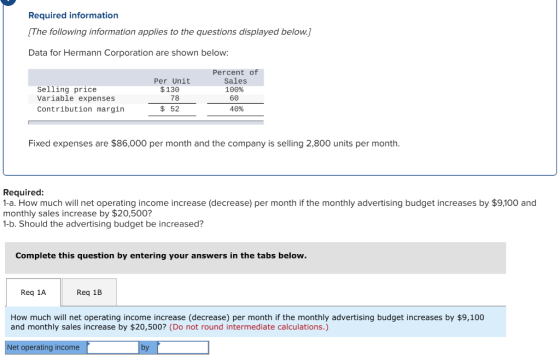560x360 pixels.
Task: Click the 'Required information' heading
Action: [73, 15]
